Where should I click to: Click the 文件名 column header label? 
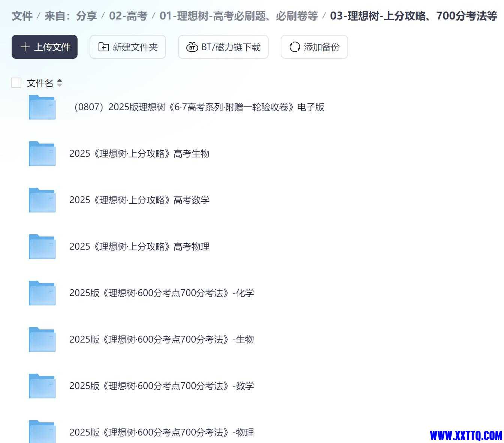[x=40, y=83]
